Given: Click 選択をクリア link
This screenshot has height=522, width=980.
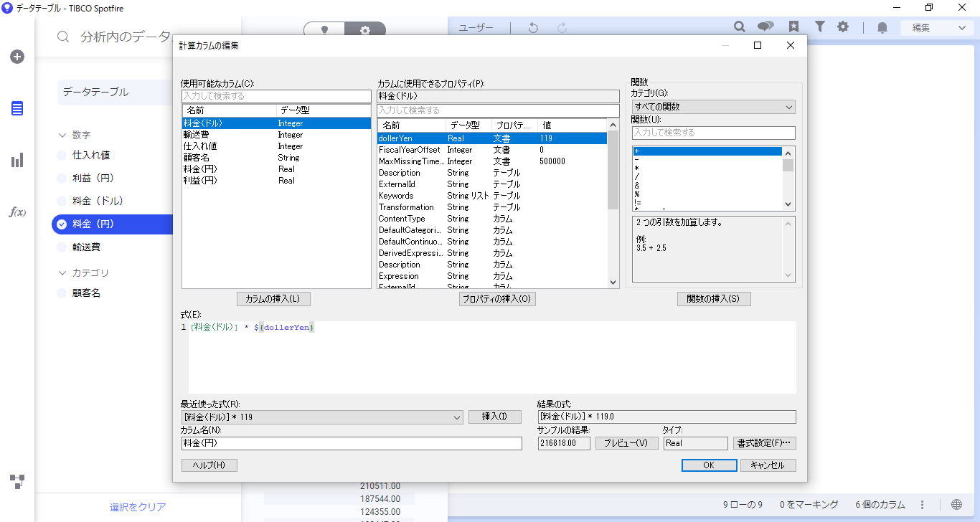Looking at the screenshot, I should click(138, 507).
